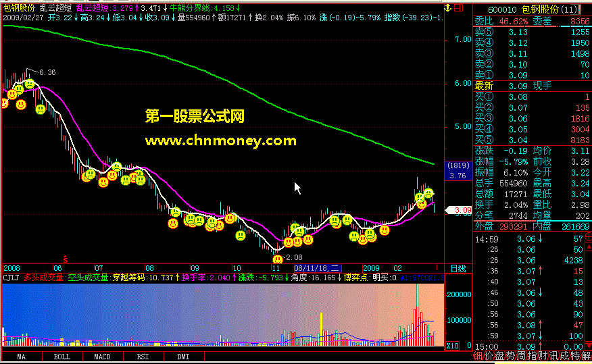The width and height of the screenshot is (592, 364).
Task: Click the 08/11/18 date marker on axis
Action: pyautogui.click(x=317, y=268)
